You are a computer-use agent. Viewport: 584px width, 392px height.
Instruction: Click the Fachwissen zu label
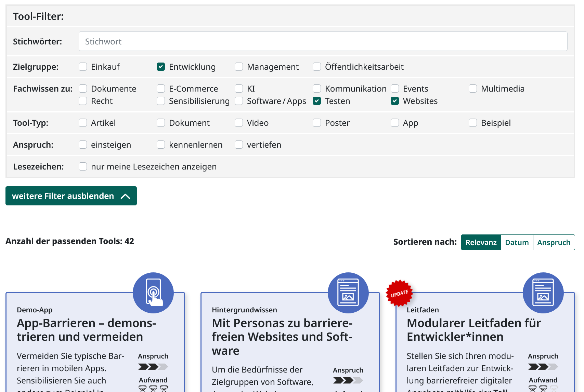point(43,89)
